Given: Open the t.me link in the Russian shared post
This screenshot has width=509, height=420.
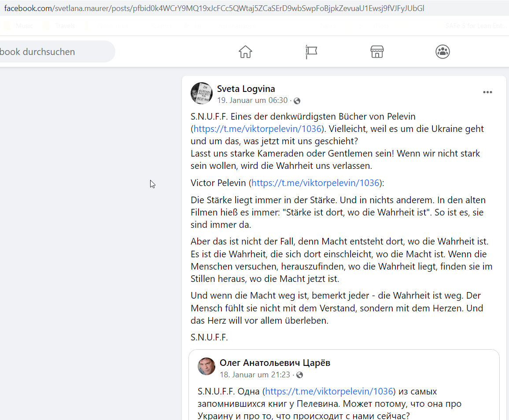Looking at the screenshot, I should [x=329, y=391].
